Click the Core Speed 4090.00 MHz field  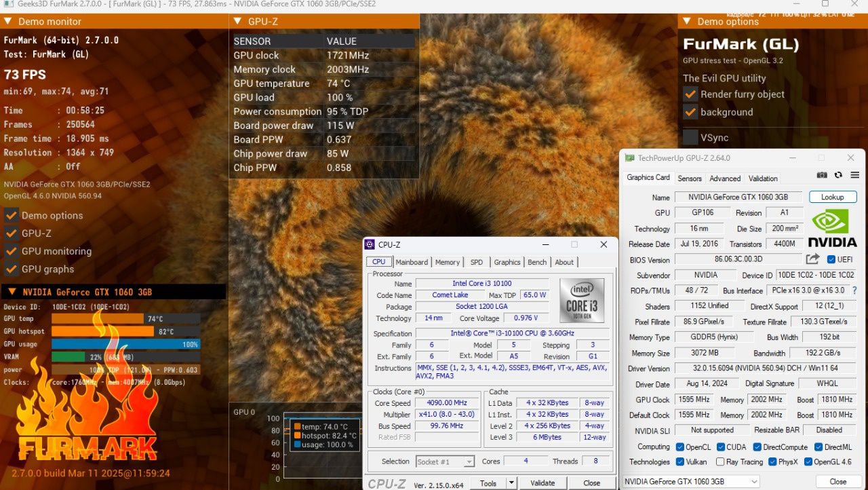click(x=447, y=403)
